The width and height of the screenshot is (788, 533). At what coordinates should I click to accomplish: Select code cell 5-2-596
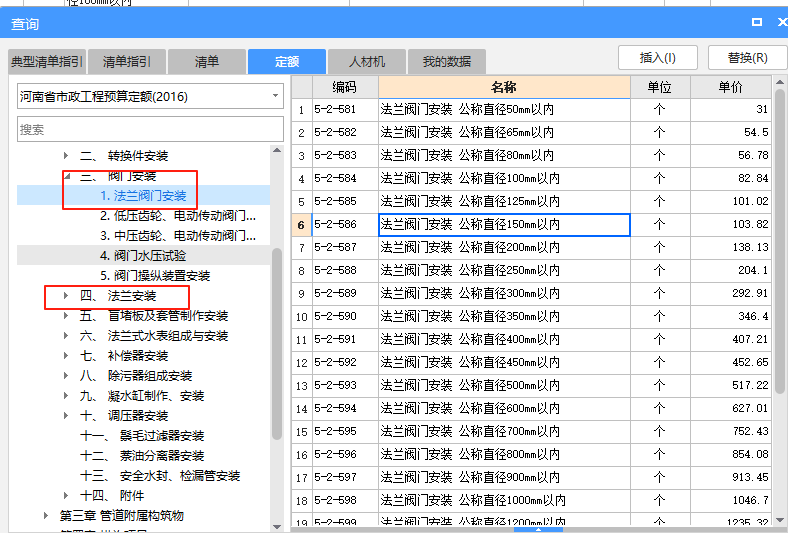pos(345,455)
